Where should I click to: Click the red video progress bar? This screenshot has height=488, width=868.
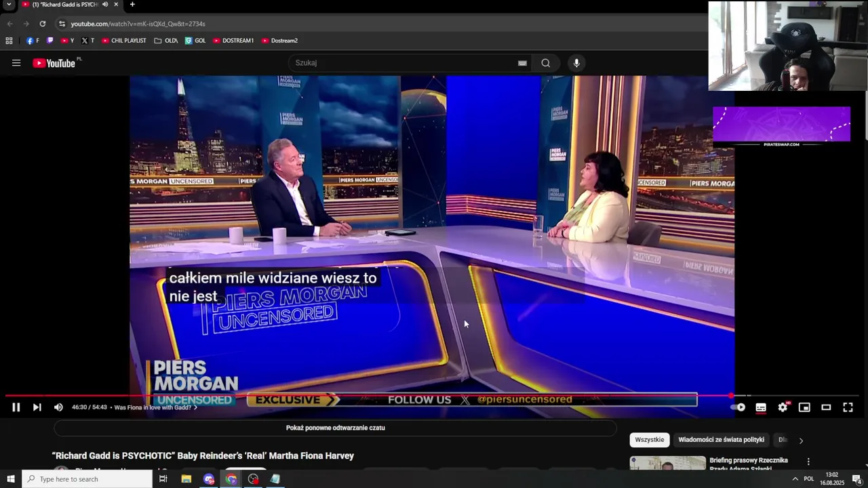tap(366, 395)
